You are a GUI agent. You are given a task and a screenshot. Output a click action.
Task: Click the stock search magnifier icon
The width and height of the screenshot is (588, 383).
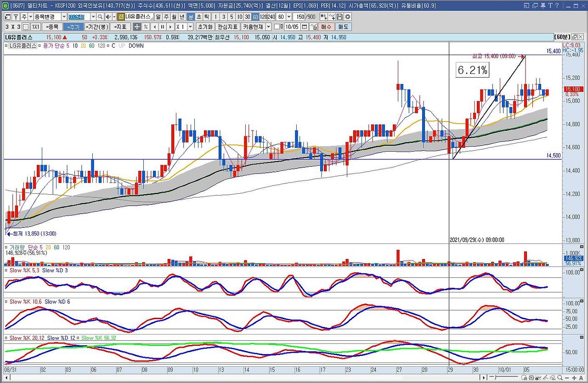100,17
